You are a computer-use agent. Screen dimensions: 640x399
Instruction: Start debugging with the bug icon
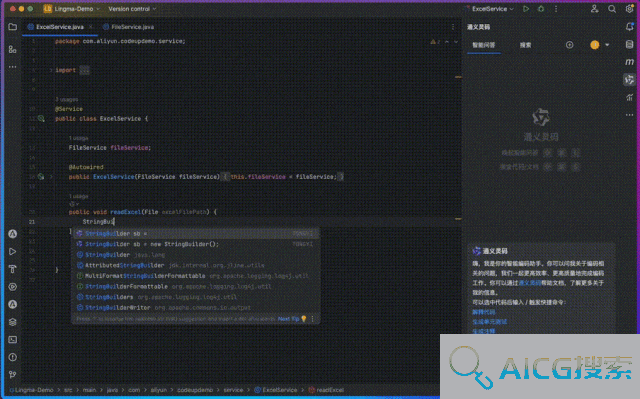tap(541, 9)
